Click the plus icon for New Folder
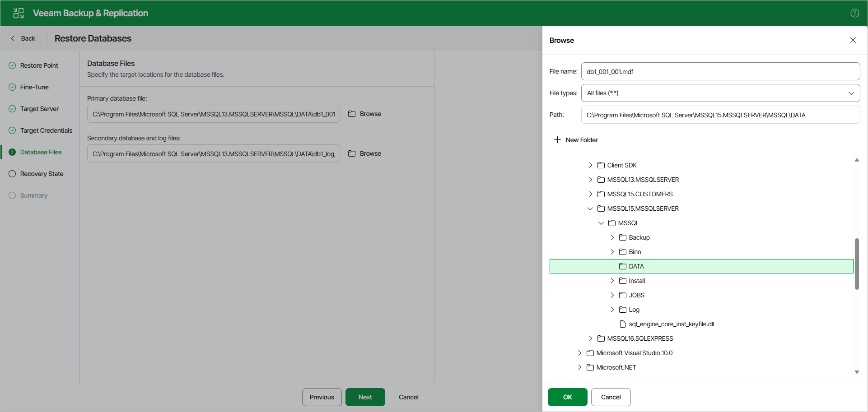868x412 pixels. [x=557, y=140]
